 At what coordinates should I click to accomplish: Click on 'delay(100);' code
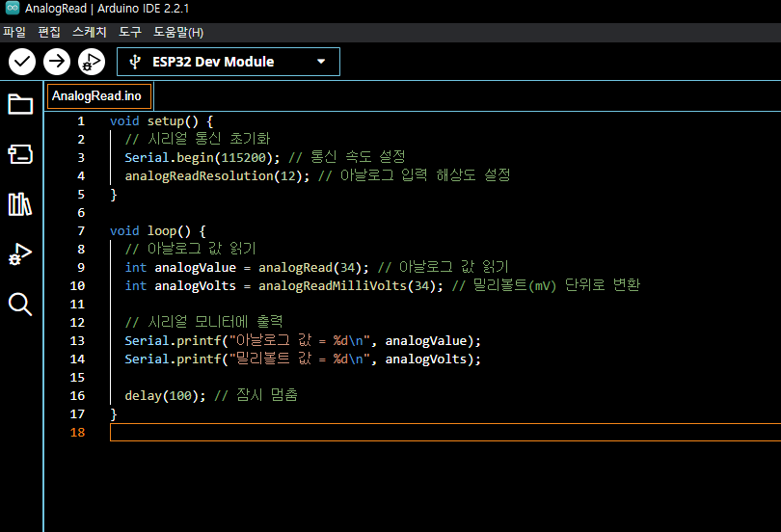(x=165, y=396)
